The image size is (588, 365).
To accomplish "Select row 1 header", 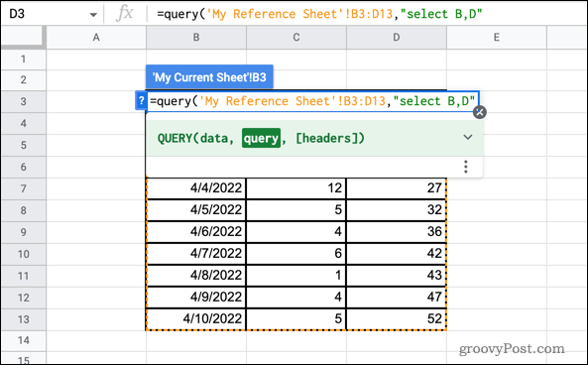I will (23, 59).
